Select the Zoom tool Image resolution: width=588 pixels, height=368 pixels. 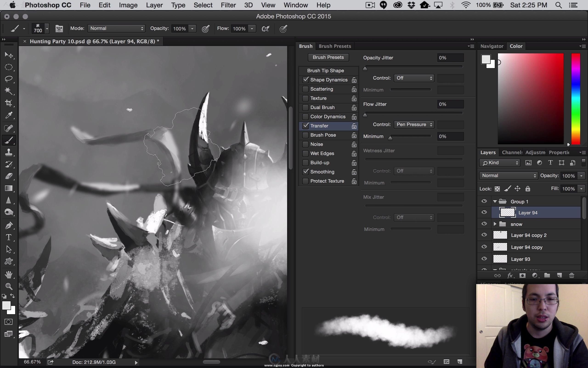[9, 287]
